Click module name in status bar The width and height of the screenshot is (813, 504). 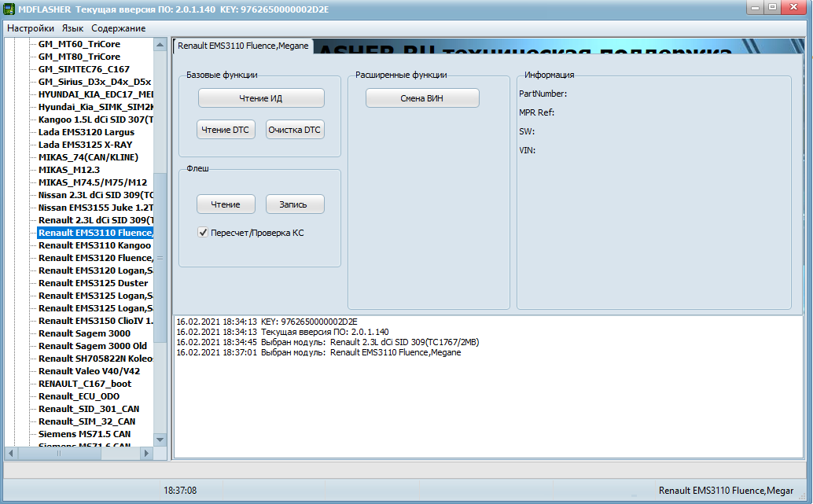coord(726,491)
